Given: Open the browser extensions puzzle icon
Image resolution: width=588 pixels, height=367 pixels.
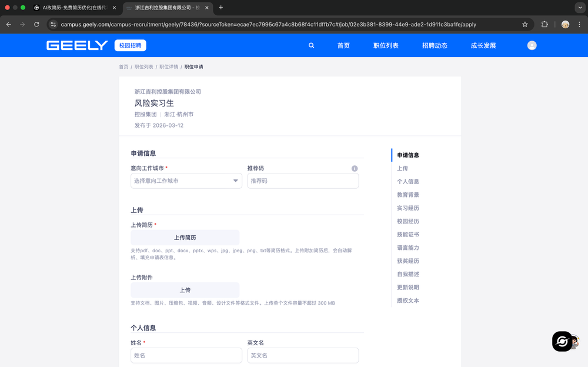Looking at the screenshot, I should point(544,25).
